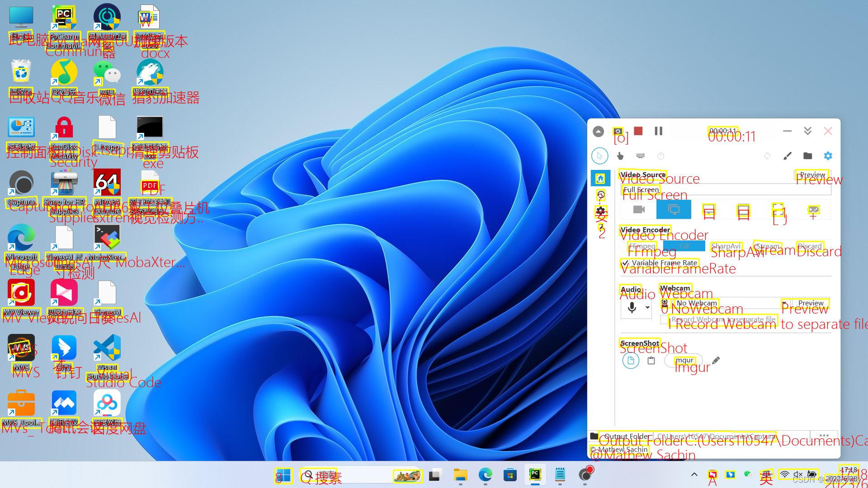
Task: Select the region capture source icon
Action: tap(778, 210)
